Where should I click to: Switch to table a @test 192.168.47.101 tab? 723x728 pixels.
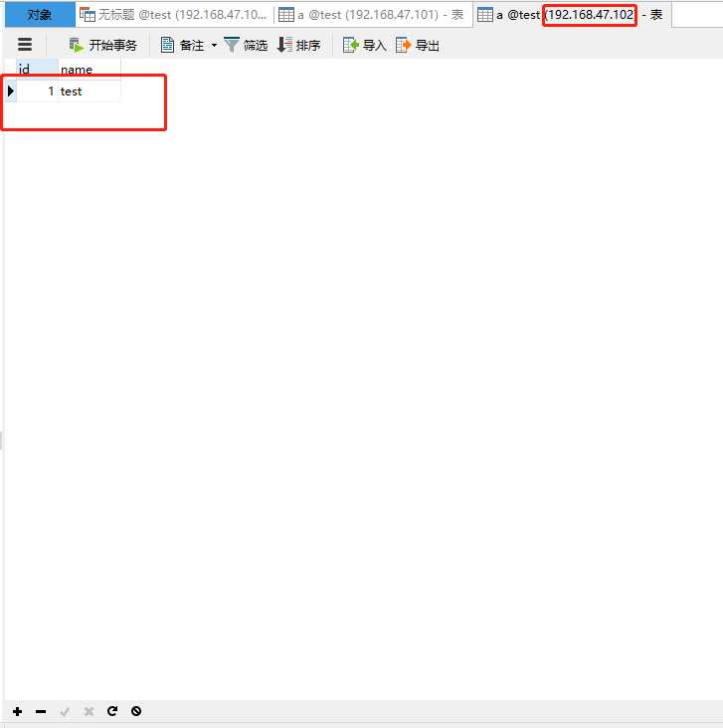373,15
